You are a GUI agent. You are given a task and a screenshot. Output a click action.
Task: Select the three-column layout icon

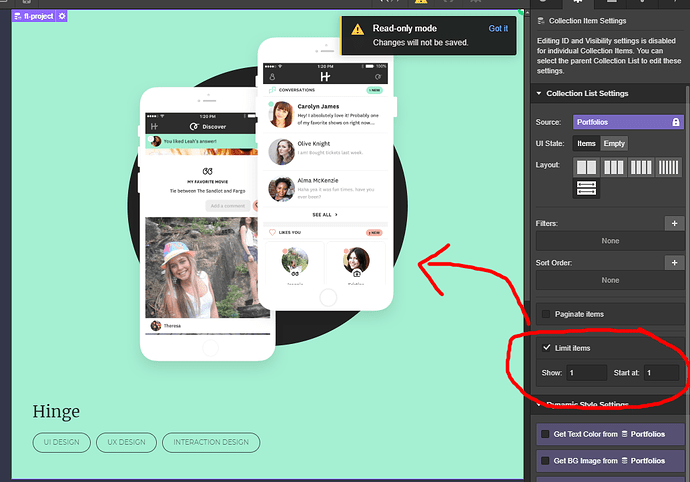613,167
